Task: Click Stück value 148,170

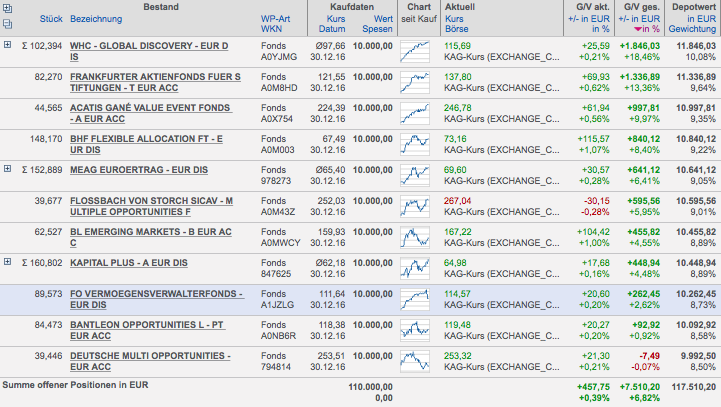Action: click(46, 139)
